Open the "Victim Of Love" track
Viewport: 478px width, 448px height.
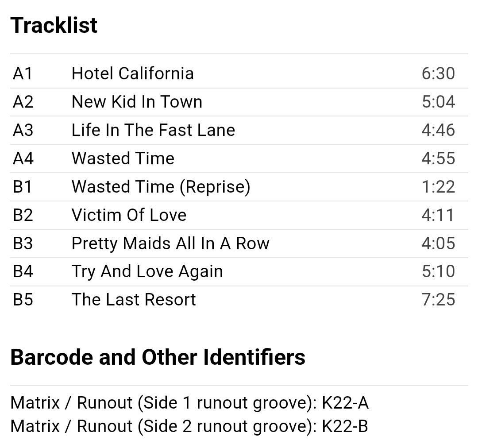(129, 215)
